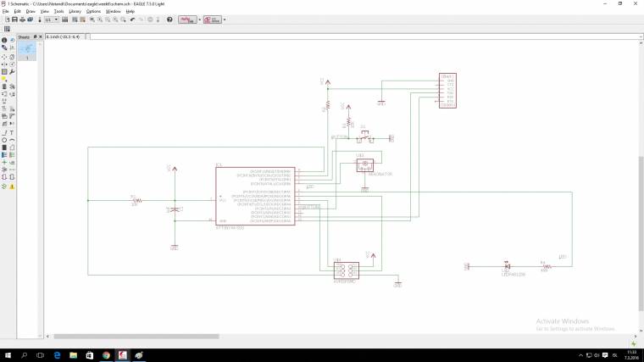644x362 pixels.
Task: Click the Open file toolbar icon
Action: point(7,19)
